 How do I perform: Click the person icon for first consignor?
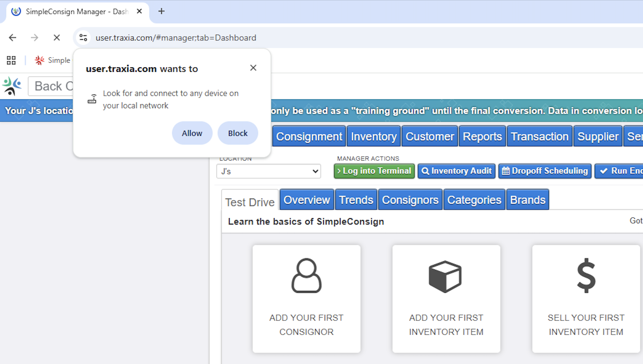point(306,275)
